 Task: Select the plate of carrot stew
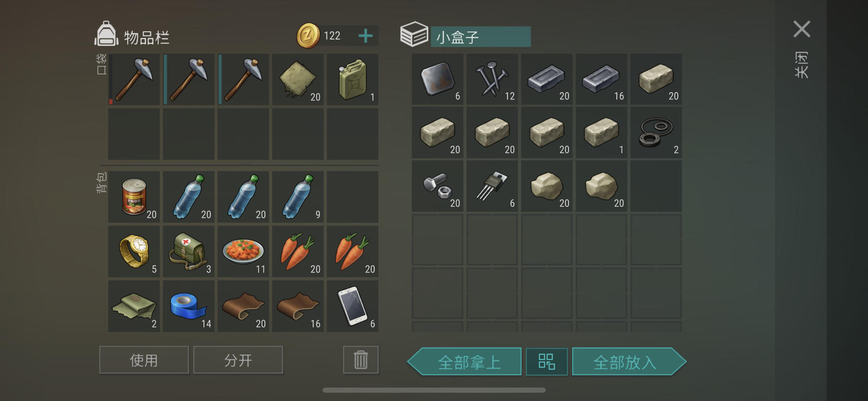click(x=243, y=251)
